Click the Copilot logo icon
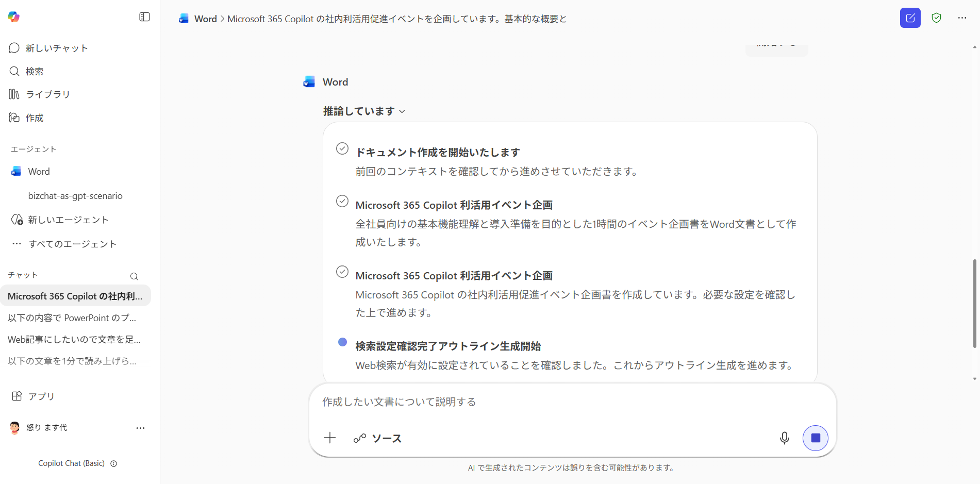The image size is (980, 484). [x=14, y=17]
